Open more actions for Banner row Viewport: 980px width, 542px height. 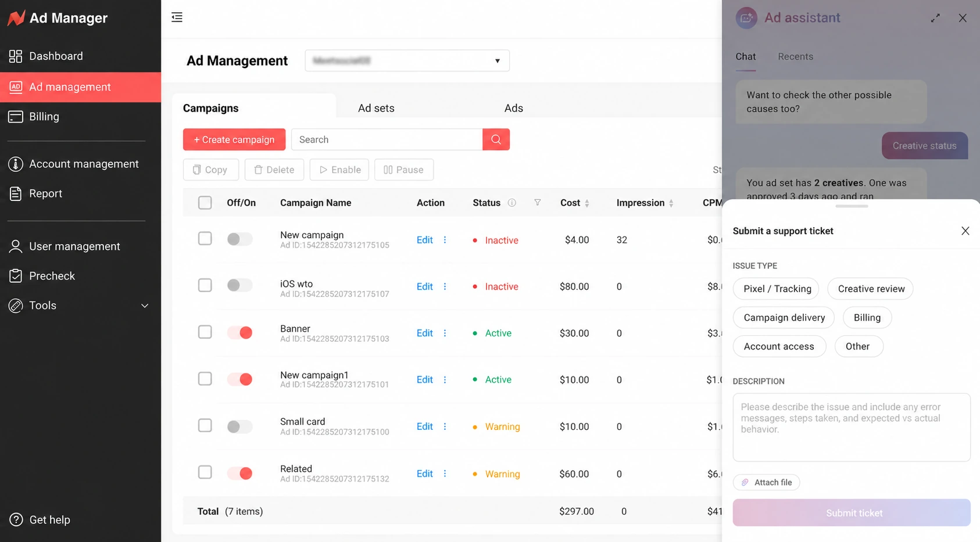[x=445, y=333]
